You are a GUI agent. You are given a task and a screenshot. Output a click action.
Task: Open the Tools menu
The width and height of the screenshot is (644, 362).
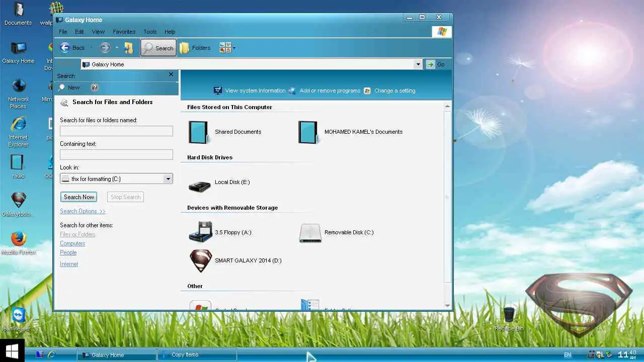[x=150, y=32]
